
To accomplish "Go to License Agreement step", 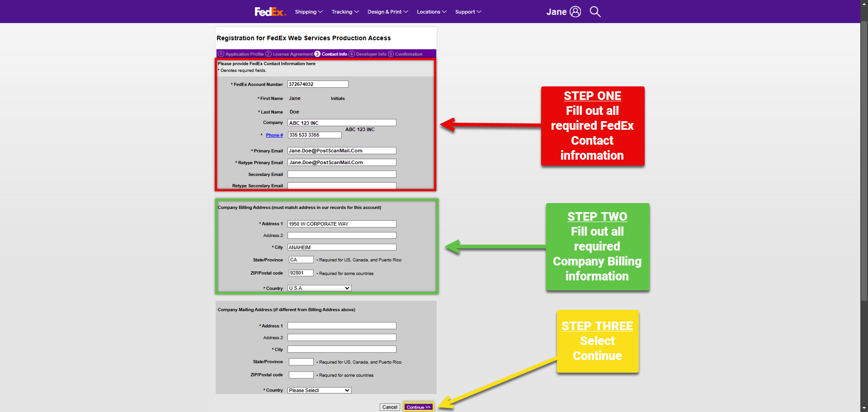I will tap(289, 54).
